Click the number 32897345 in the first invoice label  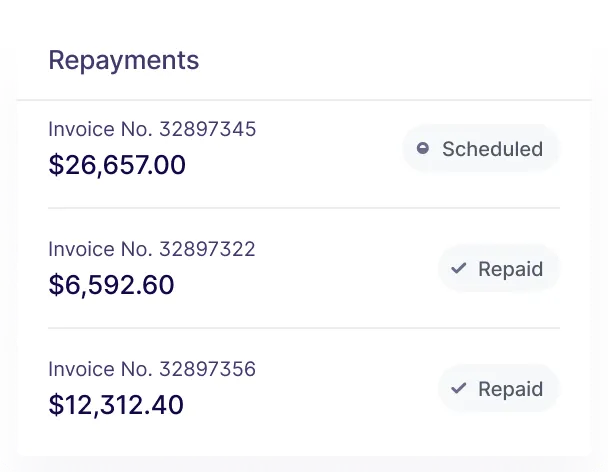(208, 129)
